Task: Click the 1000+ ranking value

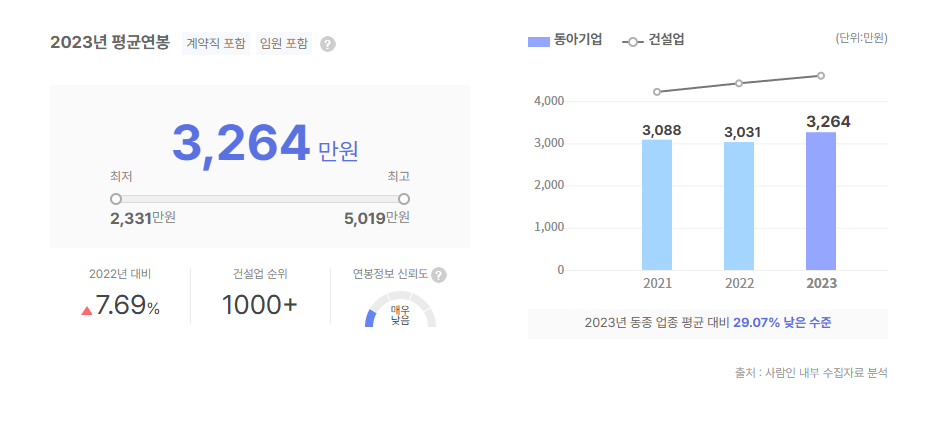Action: coord(260,306)
